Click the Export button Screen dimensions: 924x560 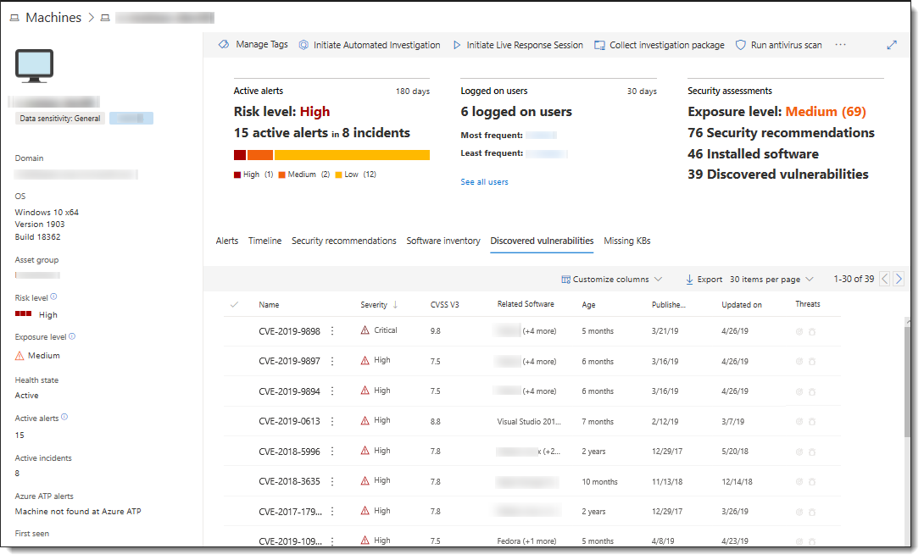[704, 280]
